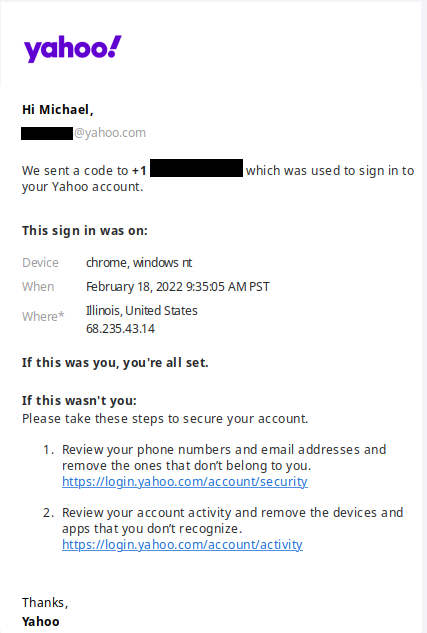Click the 'Device' label
The image size is (427, 633).
(x=40, y=263)
